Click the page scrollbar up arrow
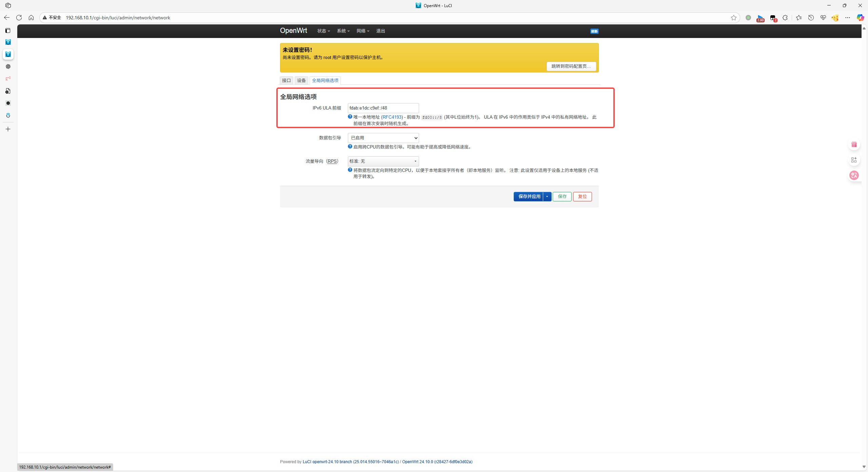The height and width of the screenshot is (472, 868). 864,28
